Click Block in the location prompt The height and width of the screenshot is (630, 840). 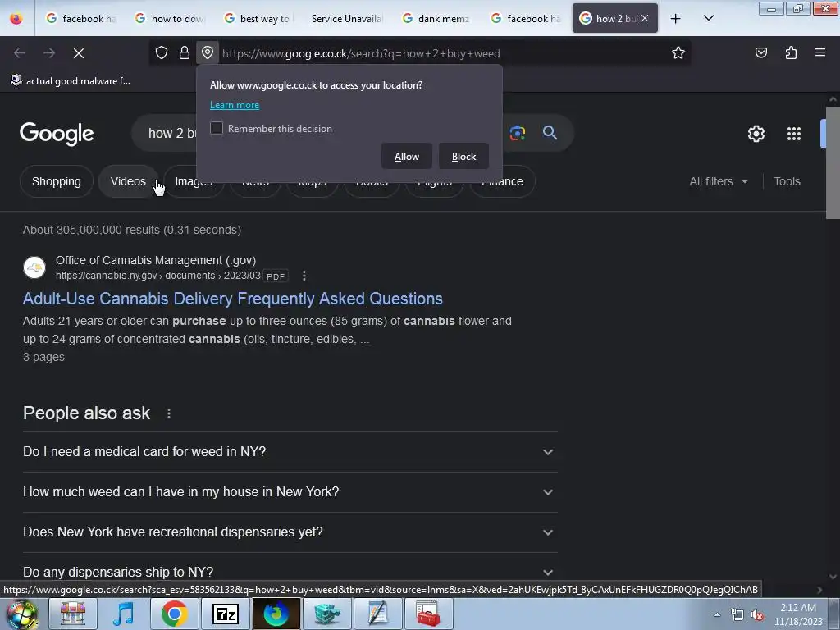(x=464, y=157)
